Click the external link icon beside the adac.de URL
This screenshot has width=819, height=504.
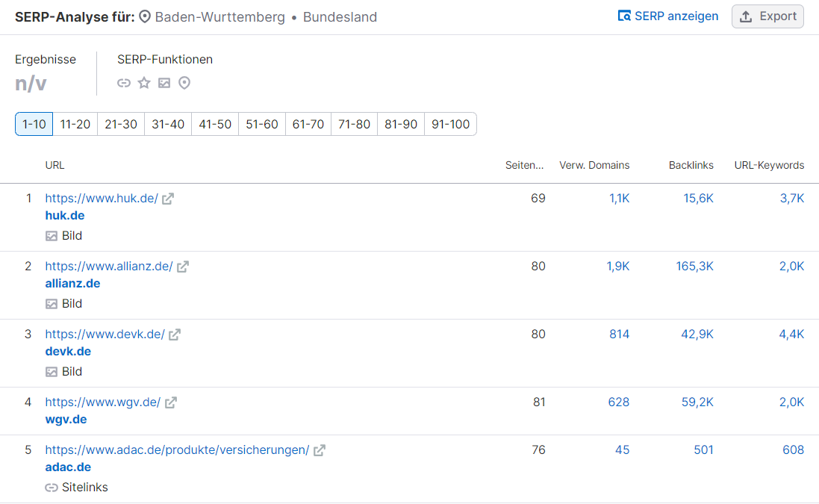click(x=320, y=449)
